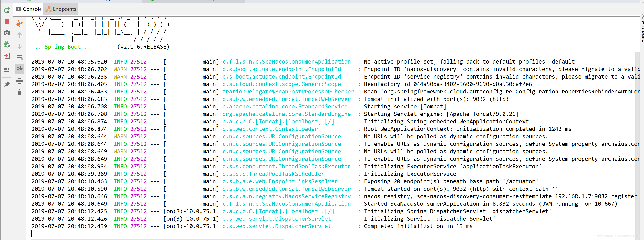644x240 pixels.
Task: Click the 'Exposing 20 endpoint(s)' message
Action: (451, 181)
